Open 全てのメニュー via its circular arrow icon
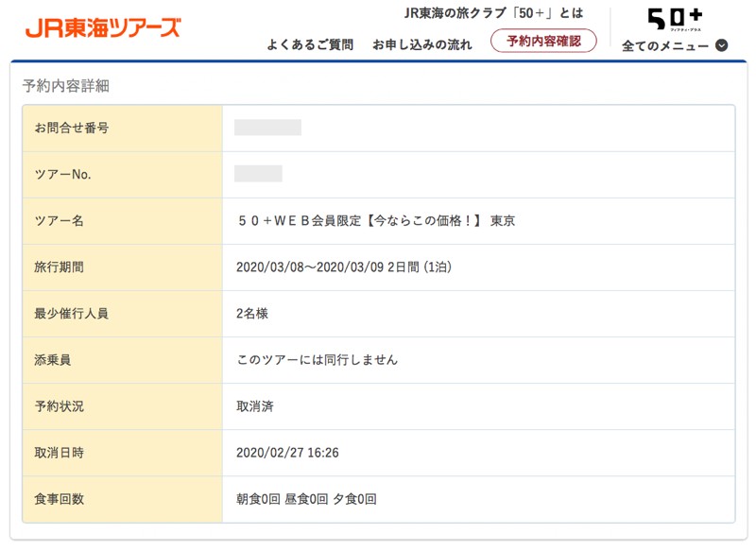Image resolution: width=756 pixels, height=551 pixels. tap(722, 43)
